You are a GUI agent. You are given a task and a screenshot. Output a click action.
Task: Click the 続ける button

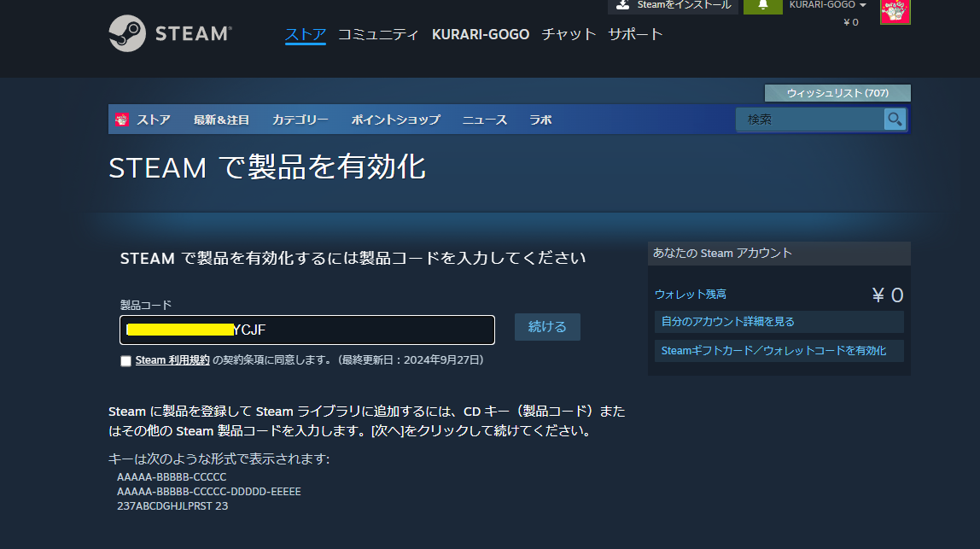pos(547,327)
